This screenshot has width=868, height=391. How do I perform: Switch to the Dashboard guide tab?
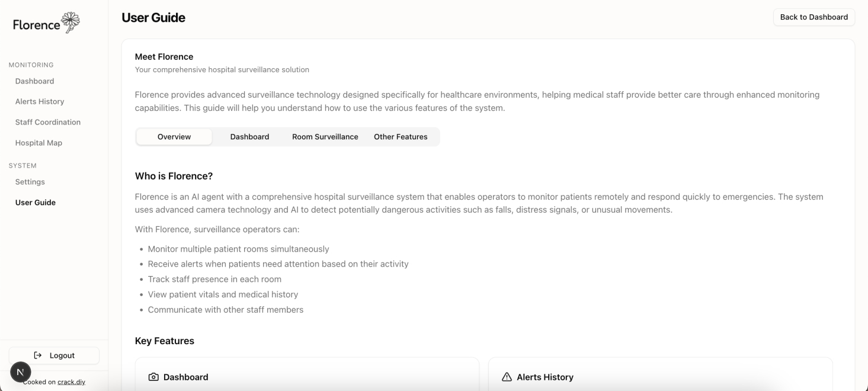tap(249, 137)
